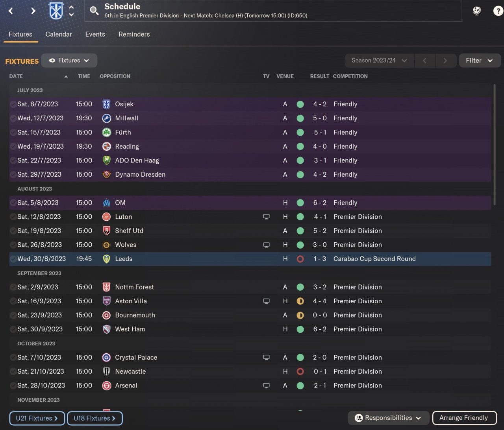Open the Reminders tab
The height and width of the screenshot is (430, 504).
pos(134,34)
